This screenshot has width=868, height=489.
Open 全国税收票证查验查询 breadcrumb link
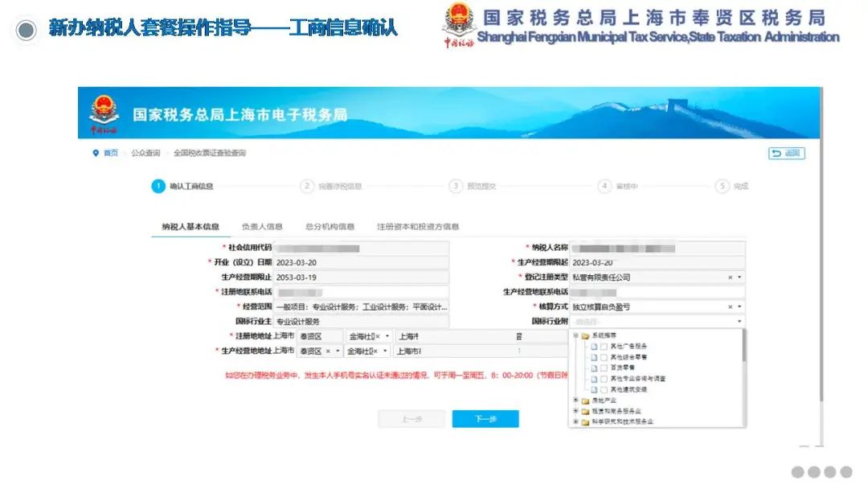point(210,154)
